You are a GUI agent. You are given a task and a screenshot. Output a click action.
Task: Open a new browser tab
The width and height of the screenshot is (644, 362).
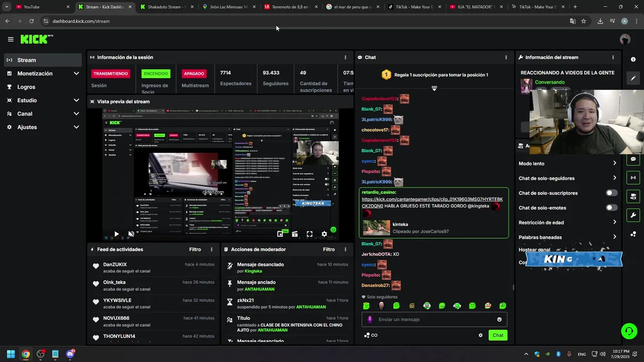(x=575, y=7)
